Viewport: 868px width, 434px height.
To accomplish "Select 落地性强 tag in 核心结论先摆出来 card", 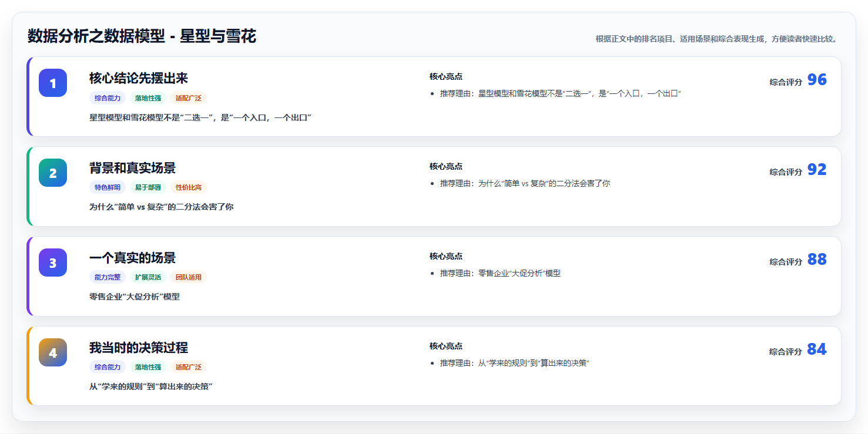I will (148, 98).
